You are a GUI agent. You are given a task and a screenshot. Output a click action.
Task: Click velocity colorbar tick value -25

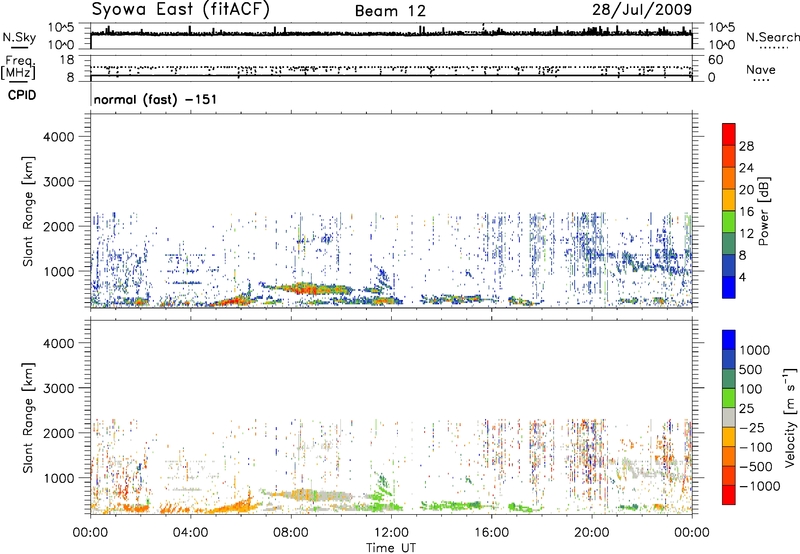[753, 427]
